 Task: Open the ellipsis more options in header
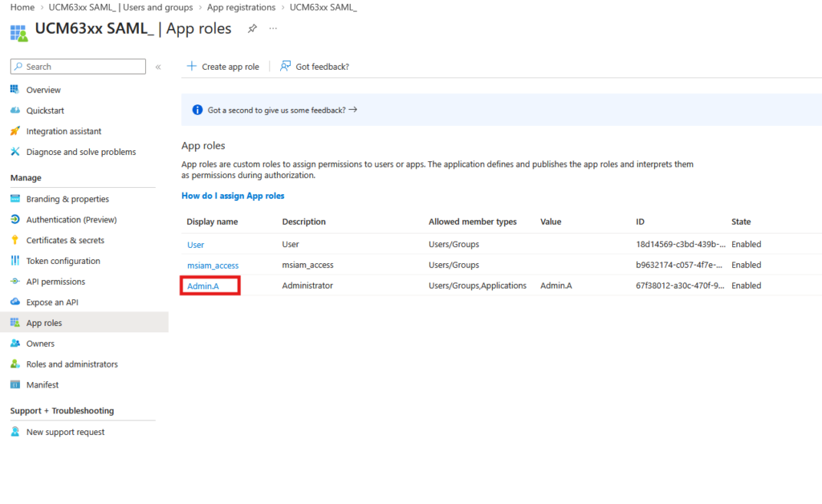point(273,29)
